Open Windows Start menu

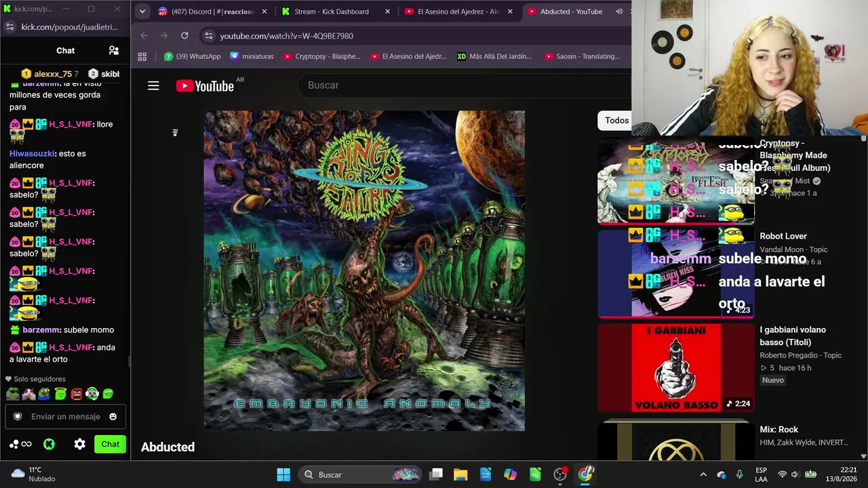point(283,474)
